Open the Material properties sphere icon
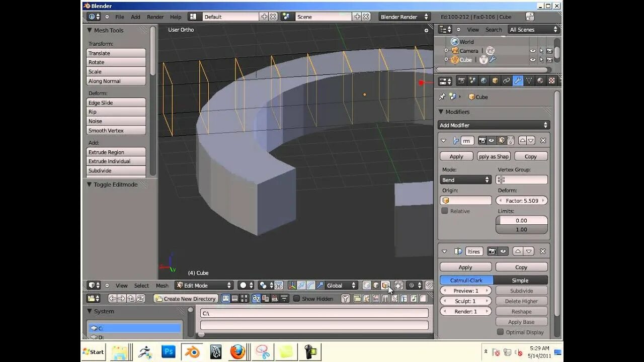 click(x=540, y=81)
